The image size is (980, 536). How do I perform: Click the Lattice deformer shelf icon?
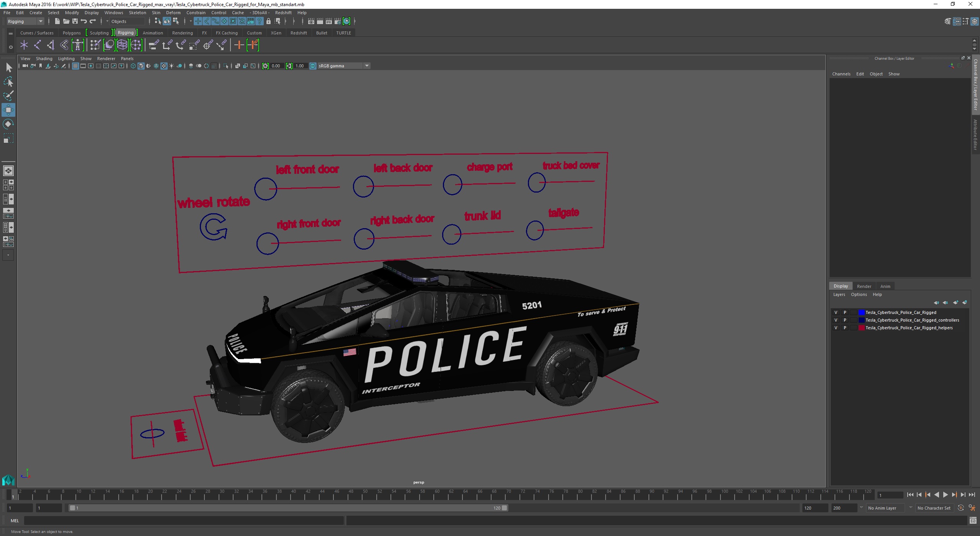click(x=122, y=45)
